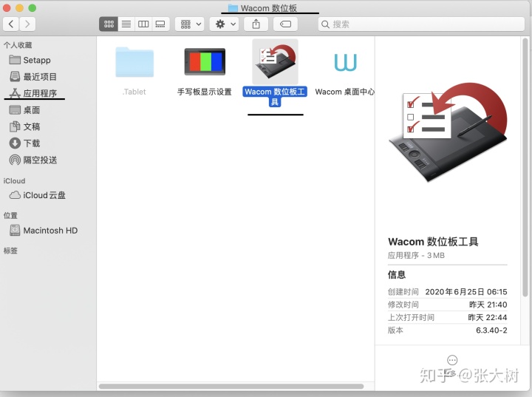Click the Share toolbar button
The width and height of the screenshot is (532, 397).
256,24
